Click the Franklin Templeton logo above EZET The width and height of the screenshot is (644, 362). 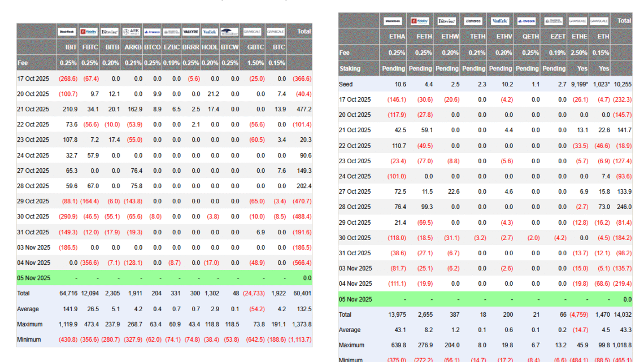[554, 21]
